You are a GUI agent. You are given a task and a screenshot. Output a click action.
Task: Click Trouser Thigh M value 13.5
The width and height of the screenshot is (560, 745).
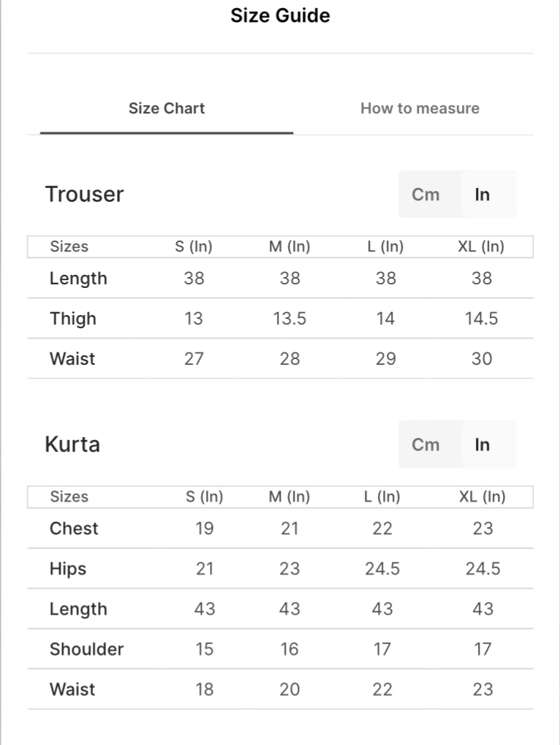[x=290, y=319]
